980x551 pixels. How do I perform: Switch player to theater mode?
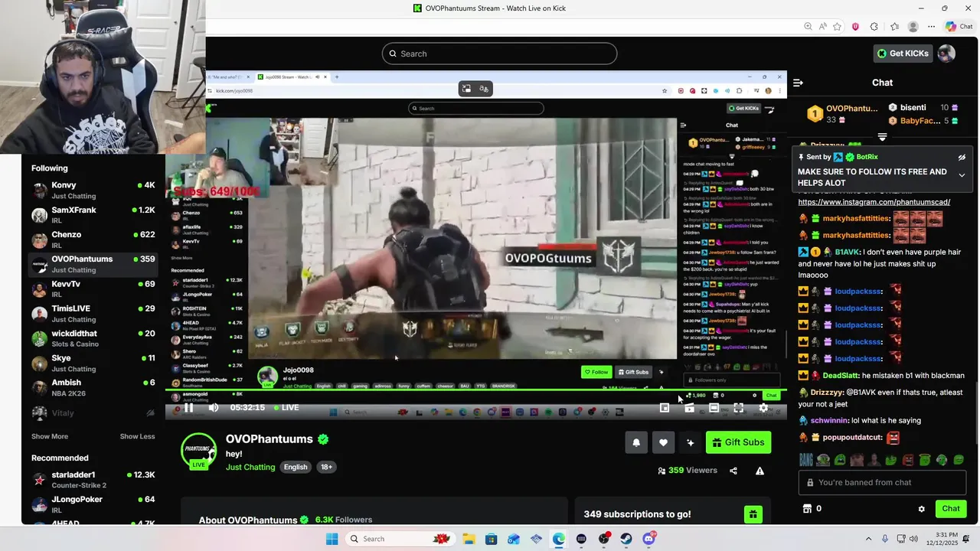tap(714, 408)
